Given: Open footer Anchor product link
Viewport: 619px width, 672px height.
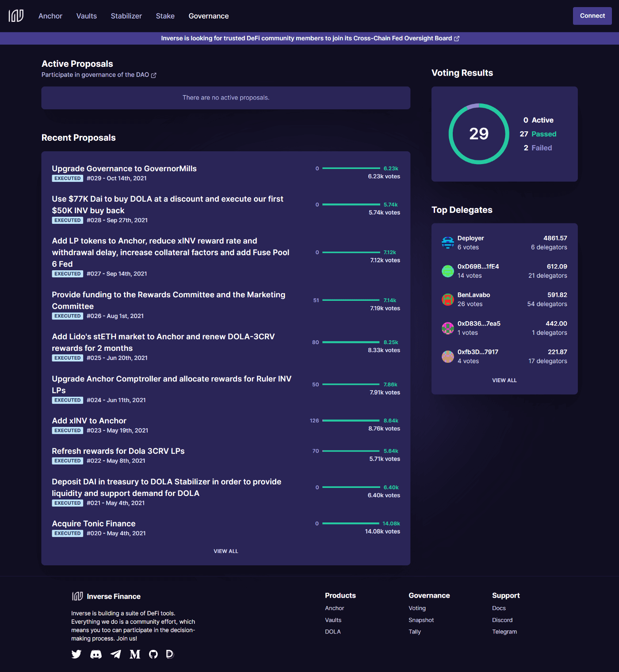Looking at the screenshot, I should (x=335, y=608).
